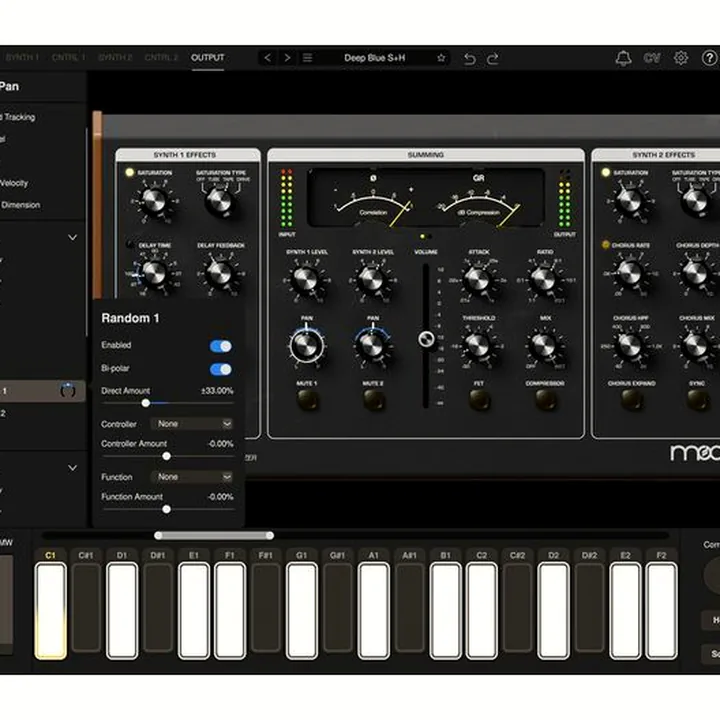Open the Function dropdown
This screenshot has width=720, height=720.
click(192, 477)
